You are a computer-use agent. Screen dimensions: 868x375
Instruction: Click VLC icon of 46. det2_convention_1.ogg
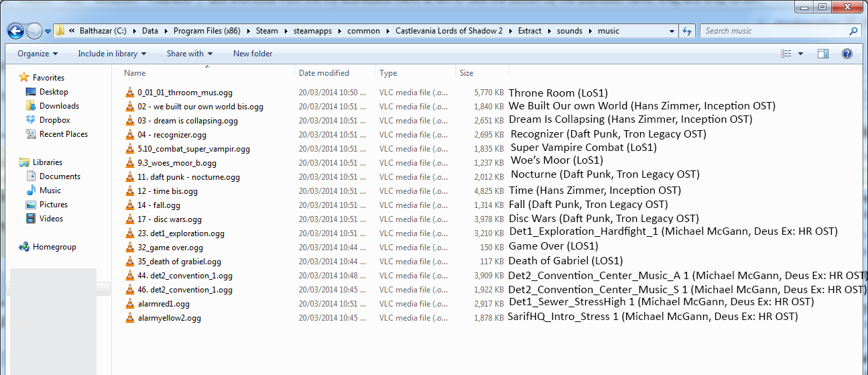129,290
